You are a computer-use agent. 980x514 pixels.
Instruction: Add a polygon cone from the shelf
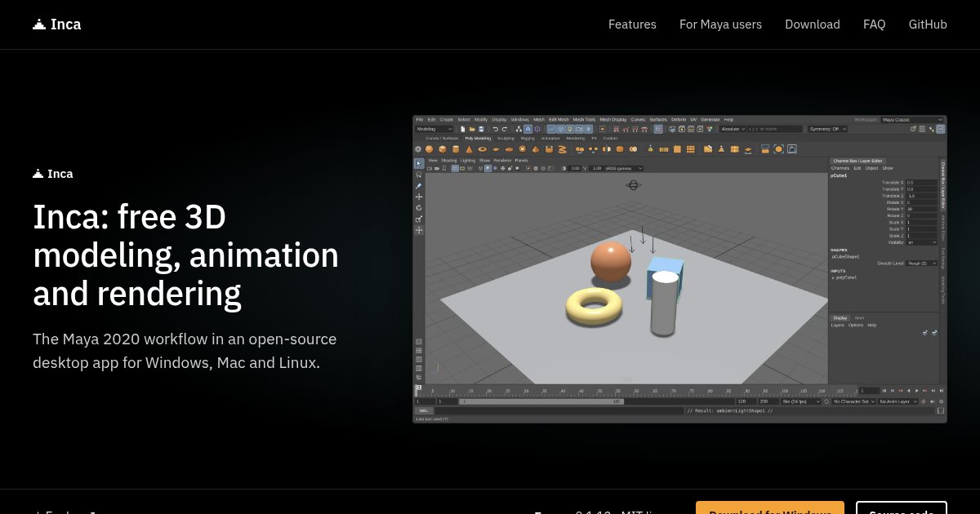point(469,149)
